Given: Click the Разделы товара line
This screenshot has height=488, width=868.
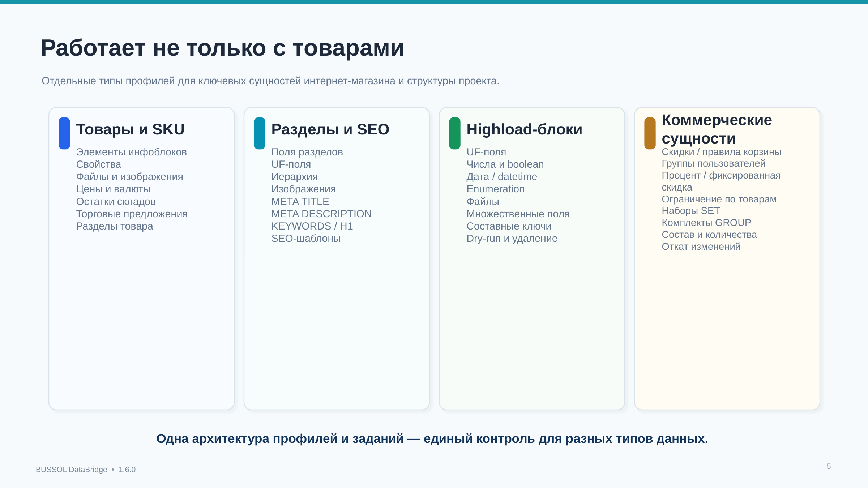Looking at the screenshot, I should pyautogui.click(x=115, y=226).
